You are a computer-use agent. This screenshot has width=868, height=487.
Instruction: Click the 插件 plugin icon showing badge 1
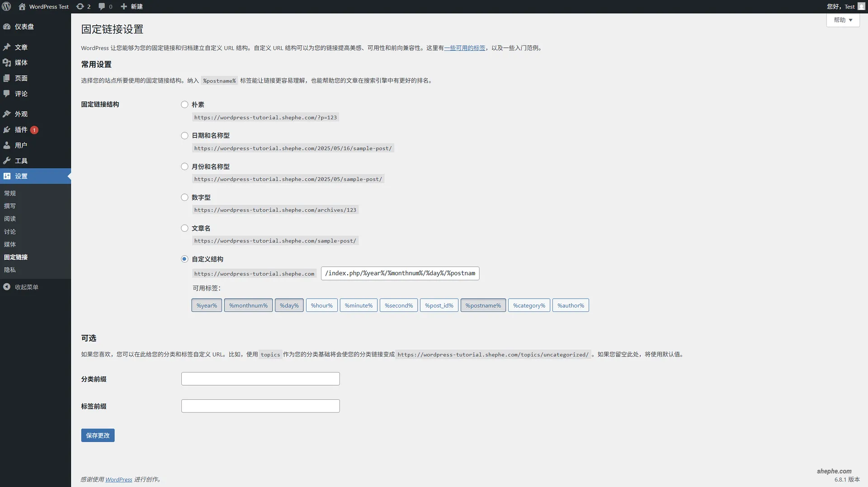pos(7,130)
